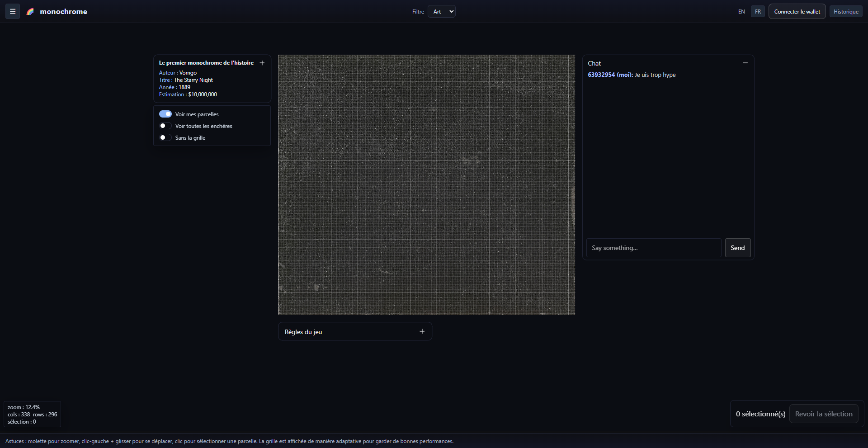Viewport: 868px width, 448px height.
Task: Click the 0 sélectionné(s) counter
Action: (760, 414)
